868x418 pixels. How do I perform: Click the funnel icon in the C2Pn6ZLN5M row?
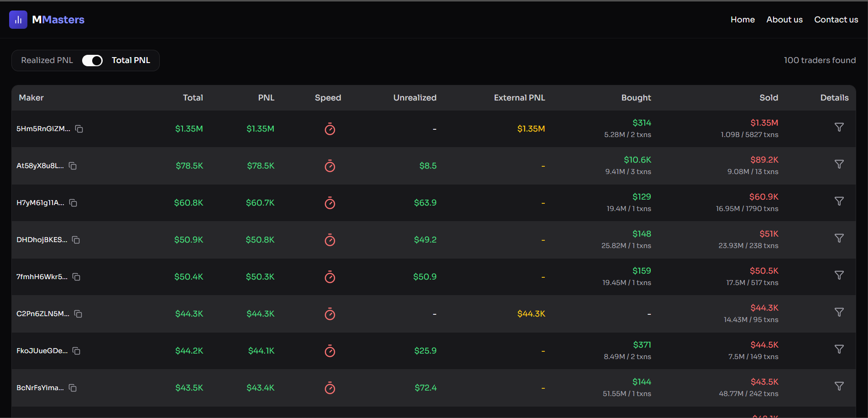click(x=839, y=312)
